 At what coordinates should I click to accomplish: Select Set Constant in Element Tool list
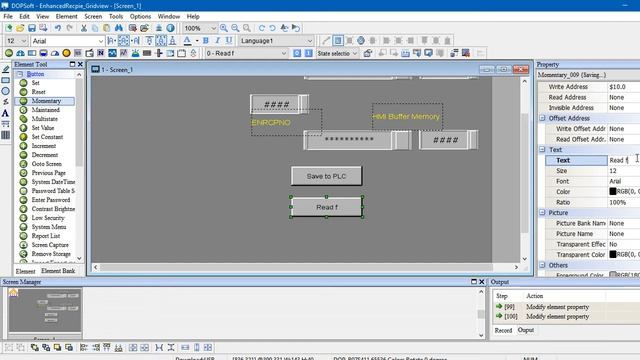click(x=47, y=137)
